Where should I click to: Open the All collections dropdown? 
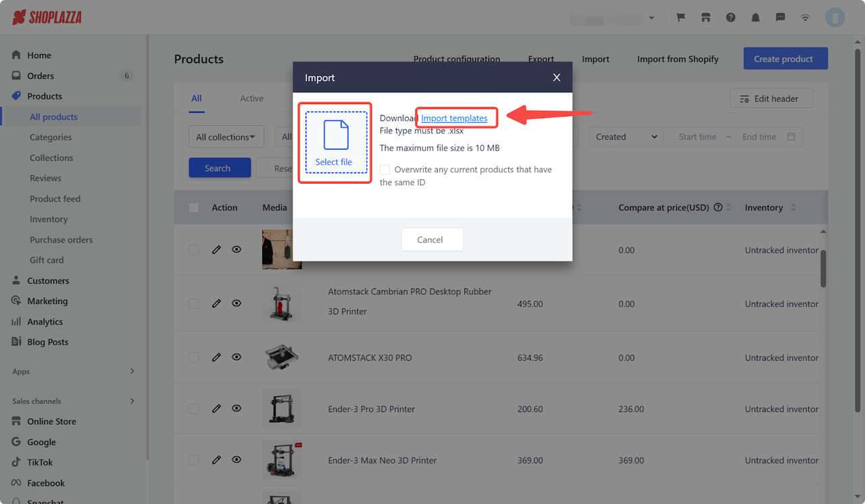tap(226, 136)
